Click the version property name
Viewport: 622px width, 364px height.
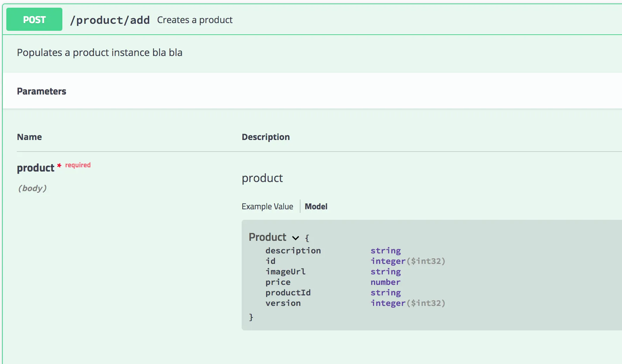pos(283,303)
